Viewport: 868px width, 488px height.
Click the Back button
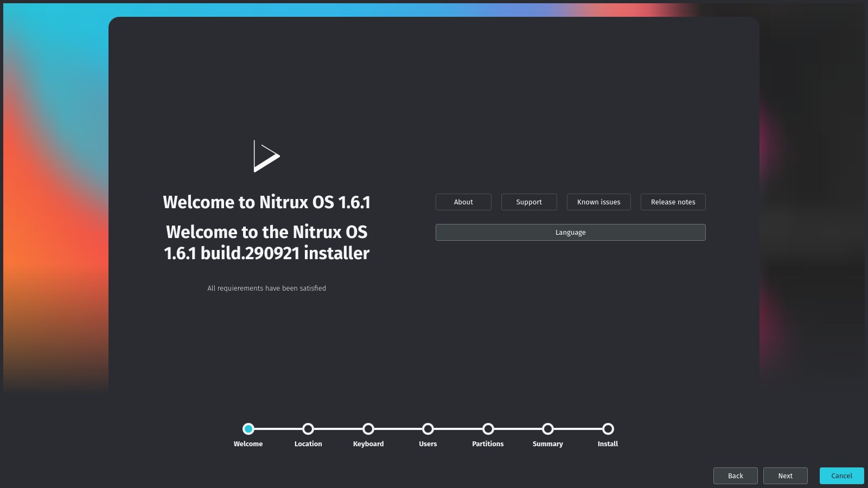point(735,476)
